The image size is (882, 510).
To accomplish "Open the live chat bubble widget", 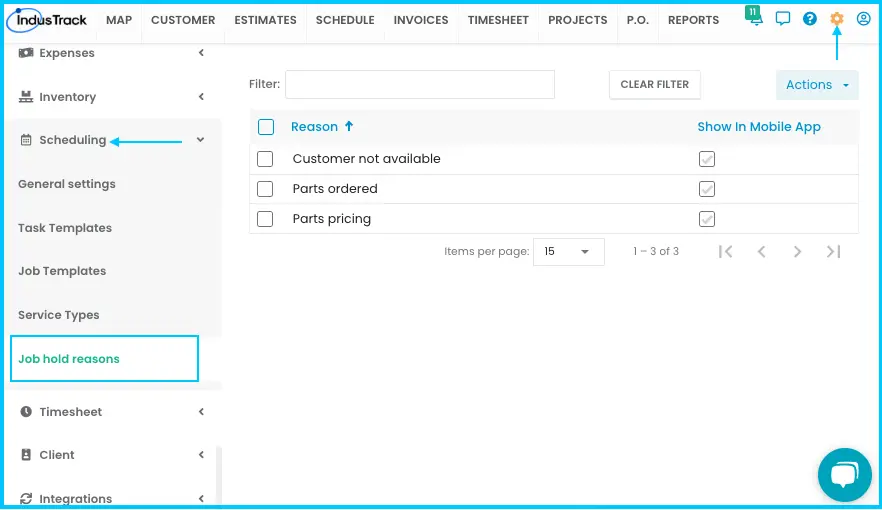I will click(845, 475).
